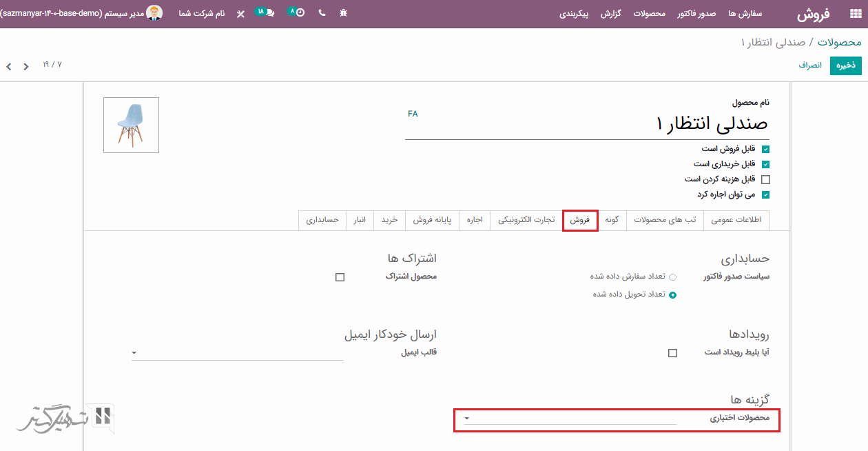Go to the next record arrow
The image size is (868, 451).
9,67
